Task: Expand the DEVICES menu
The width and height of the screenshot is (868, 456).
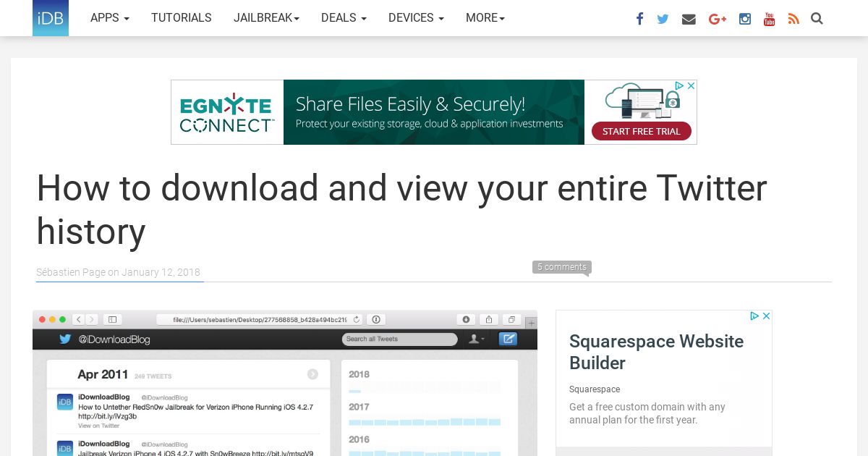Action: tap(416, 18)
